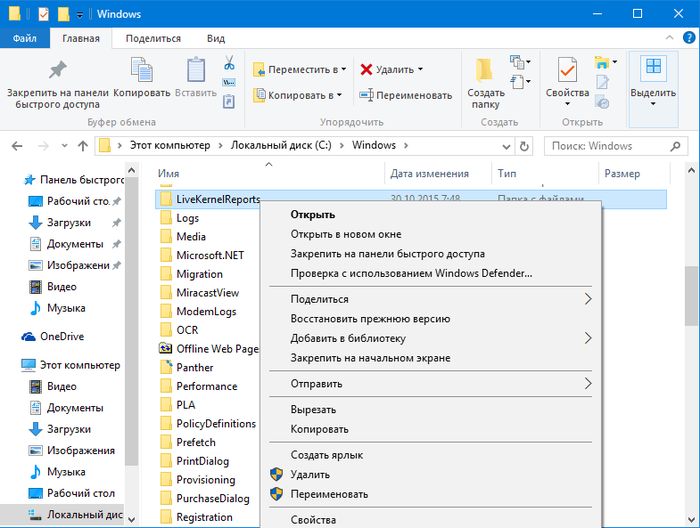Screen dimensions: 700x528
Task: Switch to the View (Вид) ribbon tab
Action: pos(215,38)
